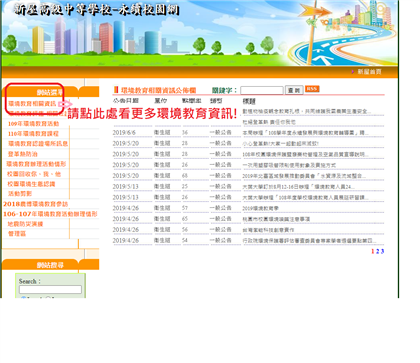Open the 環境教育相關資訊 sidebar menu item
Screen dimensions: 420x363
pyautogui.click(x=32, y=104)
